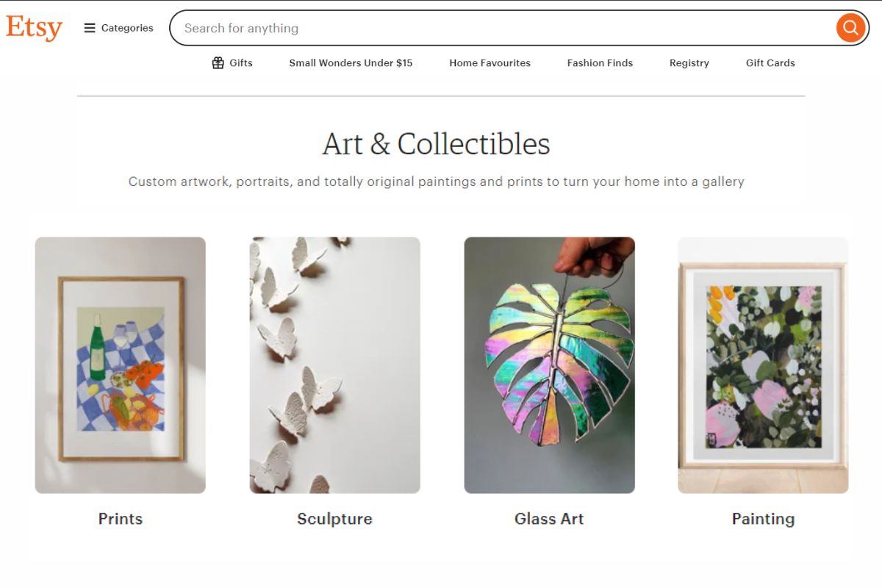
Task: Click the search input field
Action: (x=441, y=28)
